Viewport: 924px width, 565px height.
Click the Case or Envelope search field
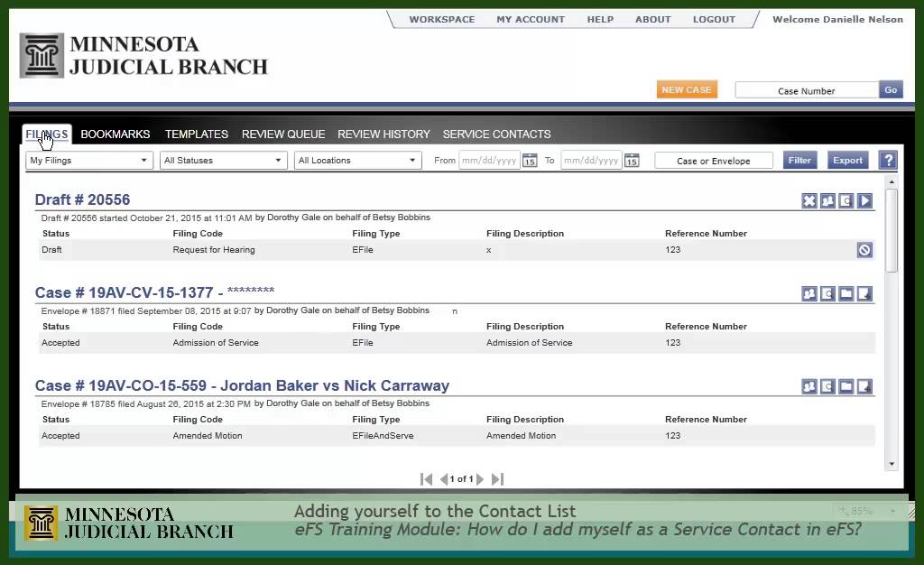point(714,161)
